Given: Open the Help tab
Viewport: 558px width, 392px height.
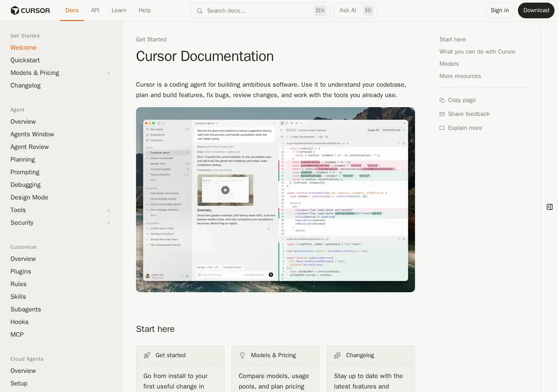Looking at the screenshot, I should 145,10.
